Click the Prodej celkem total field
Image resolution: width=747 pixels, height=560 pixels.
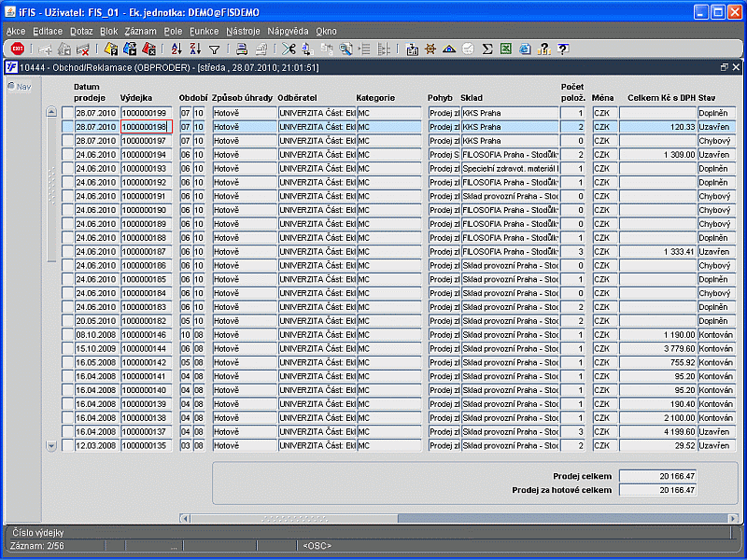point(658,476)
